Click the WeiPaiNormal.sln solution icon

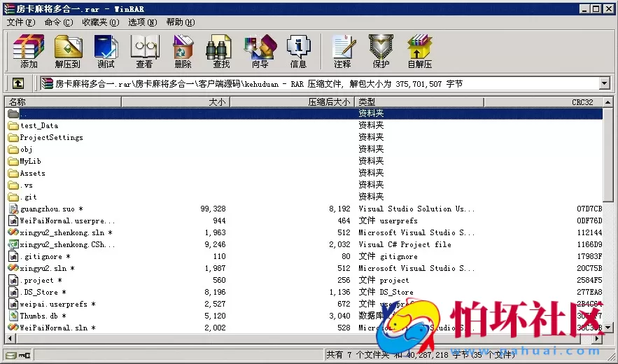(x=13, y=328)
